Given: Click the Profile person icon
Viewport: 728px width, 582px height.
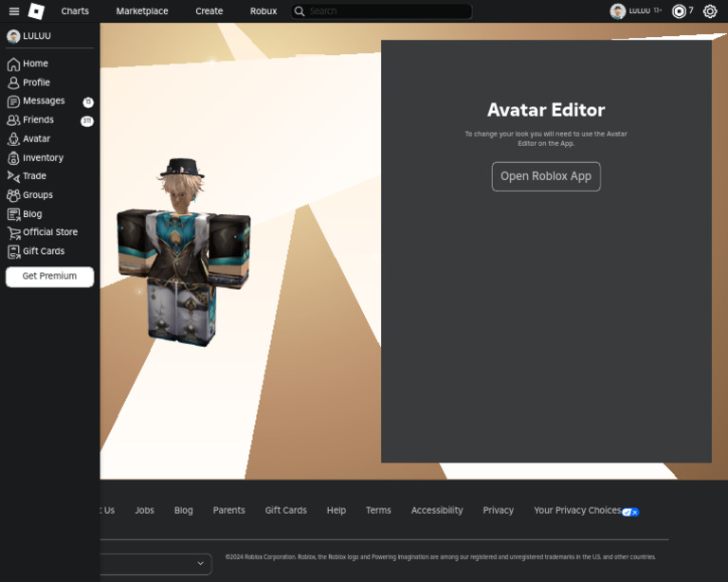Looking at the screenshot, I should point(13,82).
